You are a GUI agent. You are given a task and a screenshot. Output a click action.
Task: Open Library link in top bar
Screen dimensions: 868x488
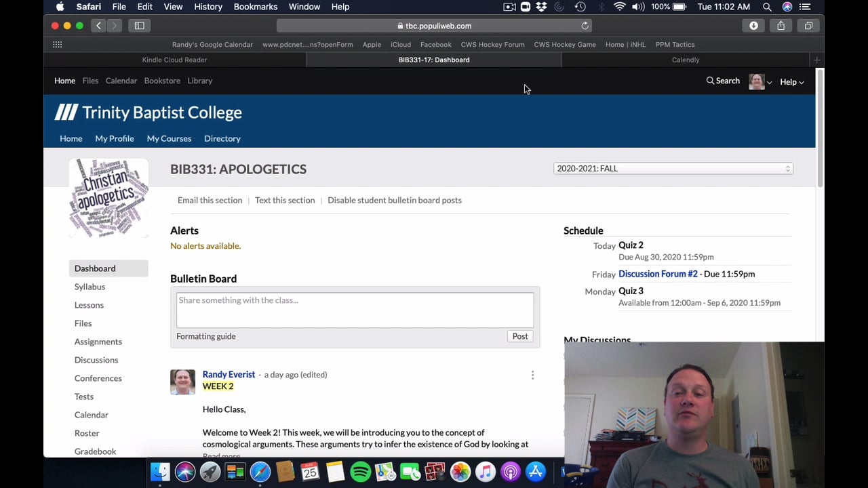[200, 81]
